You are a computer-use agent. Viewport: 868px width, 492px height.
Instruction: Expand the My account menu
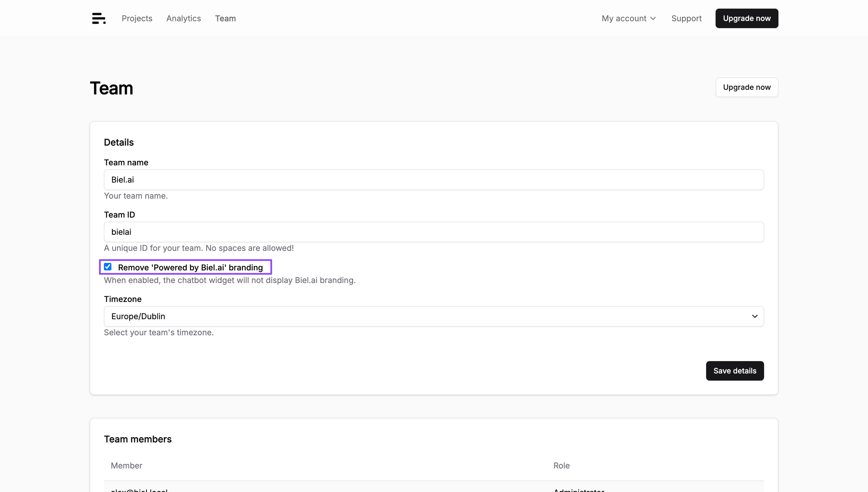coord(629,18)
